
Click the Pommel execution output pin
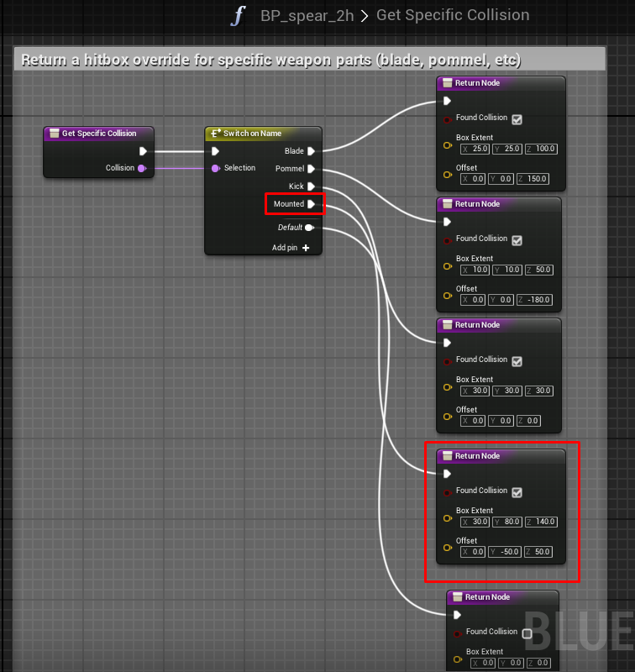pyautogui.click(x=311, y=169)
